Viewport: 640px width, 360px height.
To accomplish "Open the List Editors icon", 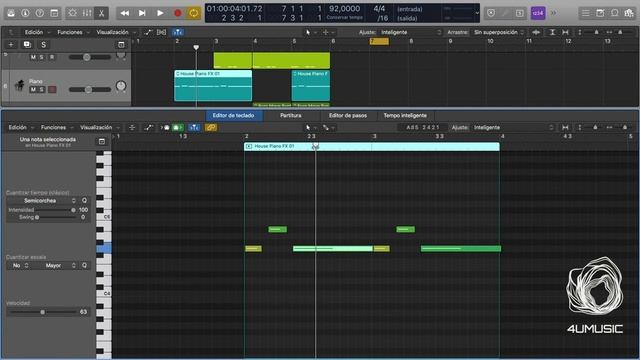I will [x=586, y=13].
